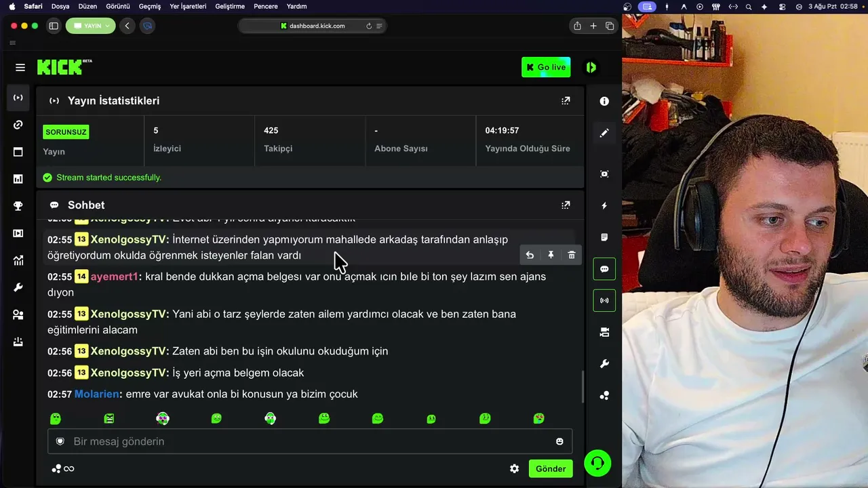Click the pencil edit icon in right sidebar
This screenshot has height=488, width=868.
[x=604, y=133]
